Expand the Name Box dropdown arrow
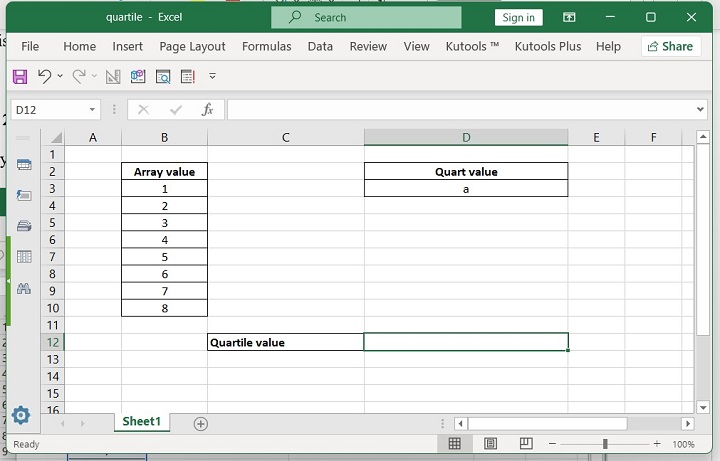 [93, 110]
